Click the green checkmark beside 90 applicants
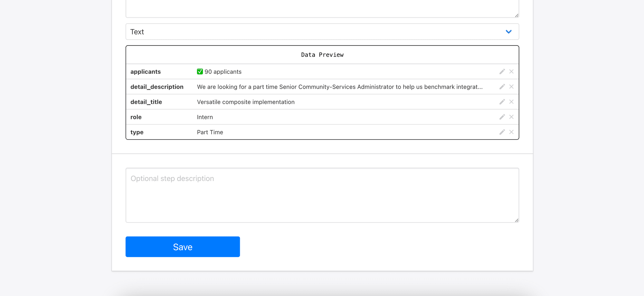644x296 pixels. (200, 71)
